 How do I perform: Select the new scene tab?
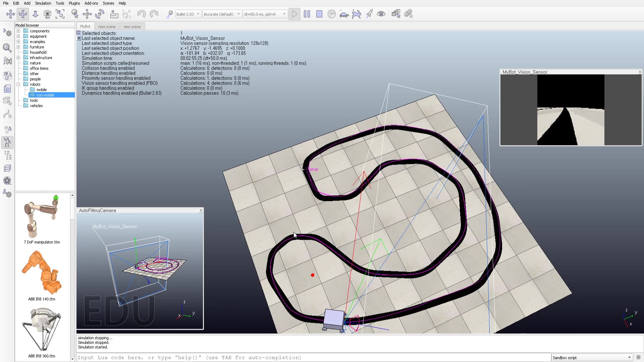tap(107, 26)
